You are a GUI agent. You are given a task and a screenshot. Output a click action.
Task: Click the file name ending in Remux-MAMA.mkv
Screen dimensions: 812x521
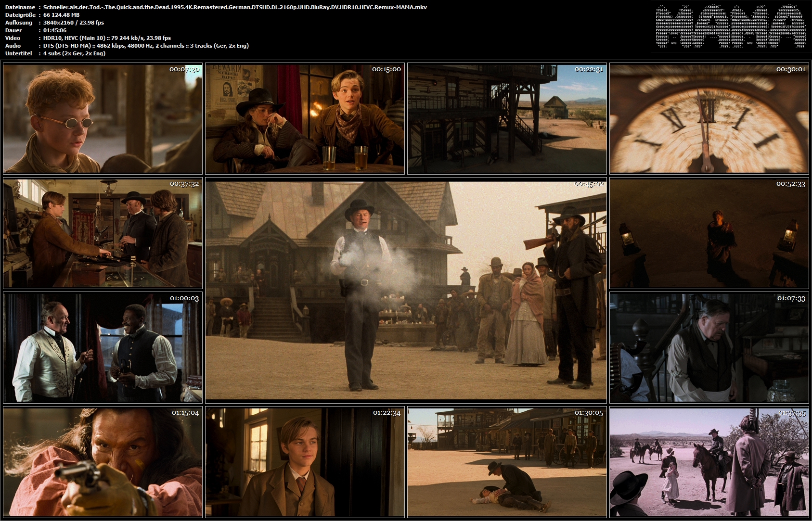point(235,7)
